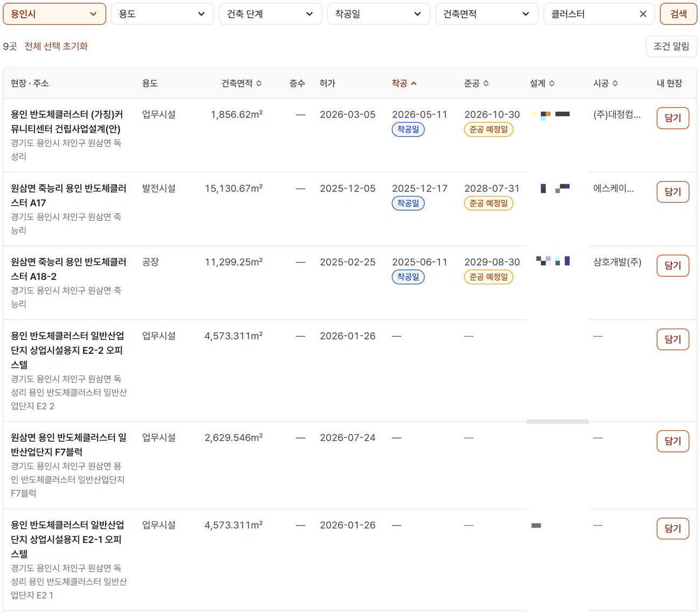Viewport: 700px width, 613px height.
Task: Open 원삼면 용인 반도체클러스터 일반산업단지 F7블럭 entry
Action: [68, 445]
